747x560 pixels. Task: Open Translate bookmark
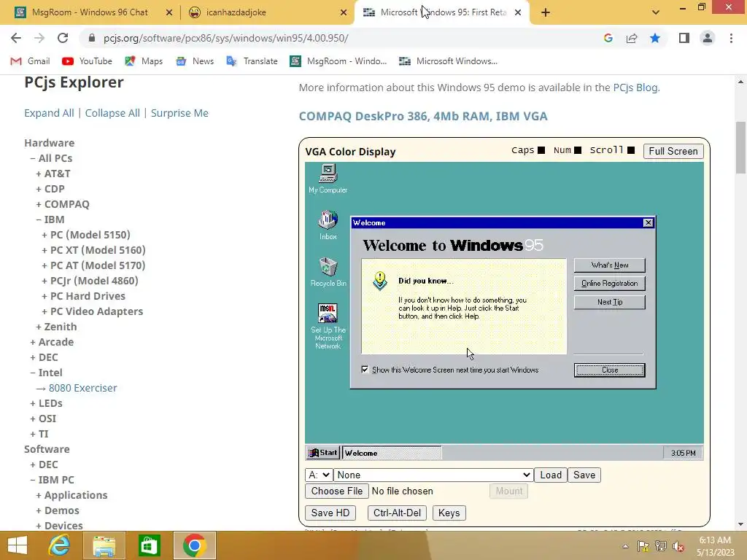click(x=252, y=61)
